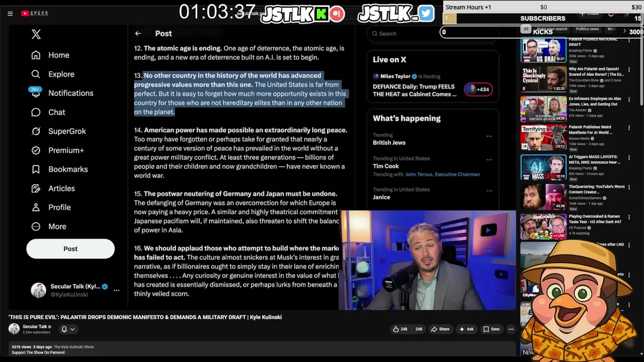Open AI Triggers MASS LAYOFFS video title
Viewport: 644px width, 362px height.
point(594,160)
